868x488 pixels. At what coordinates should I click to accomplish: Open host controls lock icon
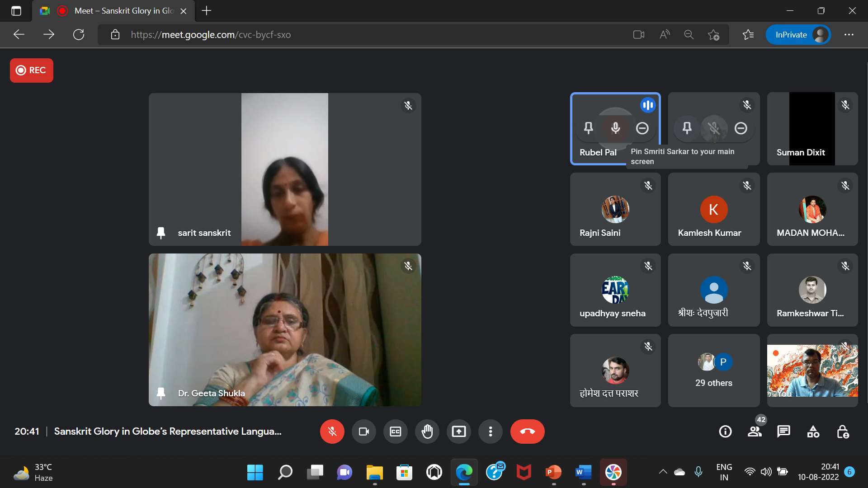coord(842,432)
